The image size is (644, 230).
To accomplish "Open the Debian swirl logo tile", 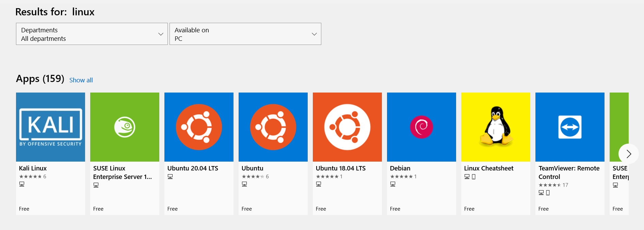I will click(x=421, y=127).
